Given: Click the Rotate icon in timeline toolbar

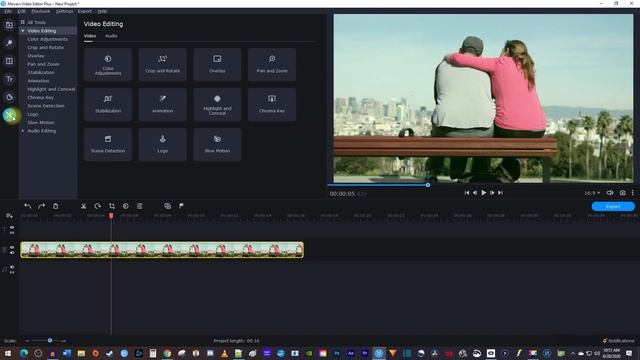Looking at the screenshot, I should 97,206.
